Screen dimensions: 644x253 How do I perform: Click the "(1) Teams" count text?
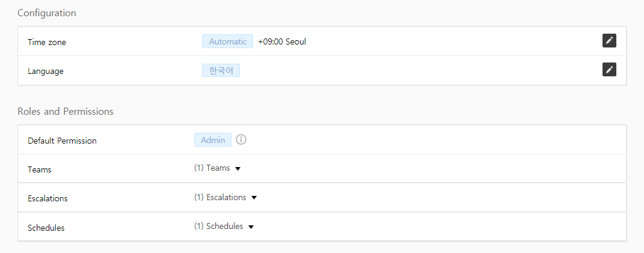pos(212,168)
